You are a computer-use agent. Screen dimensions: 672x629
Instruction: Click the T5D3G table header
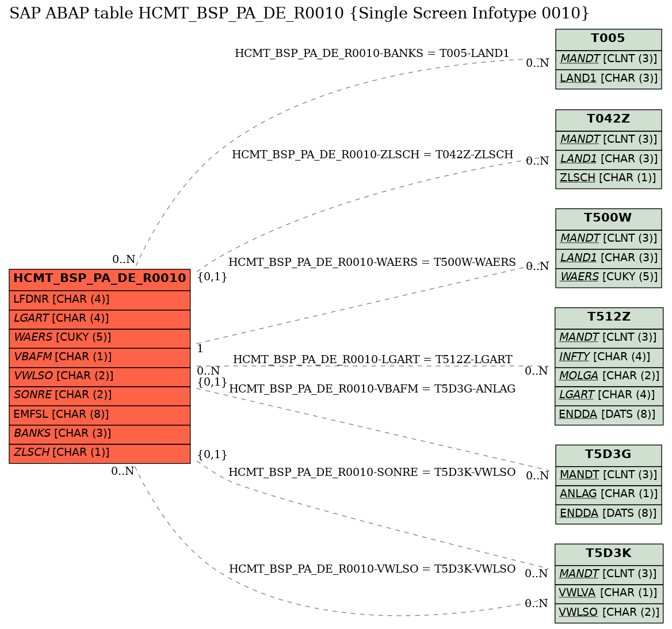608,455
